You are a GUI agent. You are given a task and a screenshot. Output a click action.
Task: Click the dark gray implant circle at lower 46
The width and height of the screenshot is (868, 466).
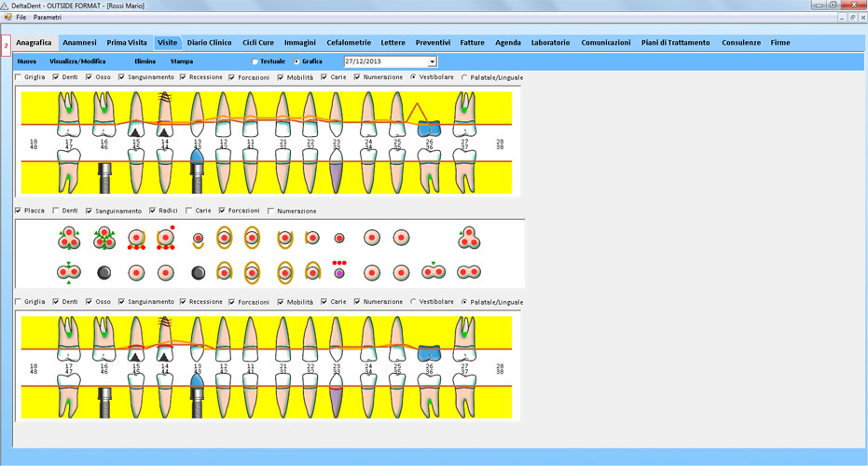click(103, 272)
